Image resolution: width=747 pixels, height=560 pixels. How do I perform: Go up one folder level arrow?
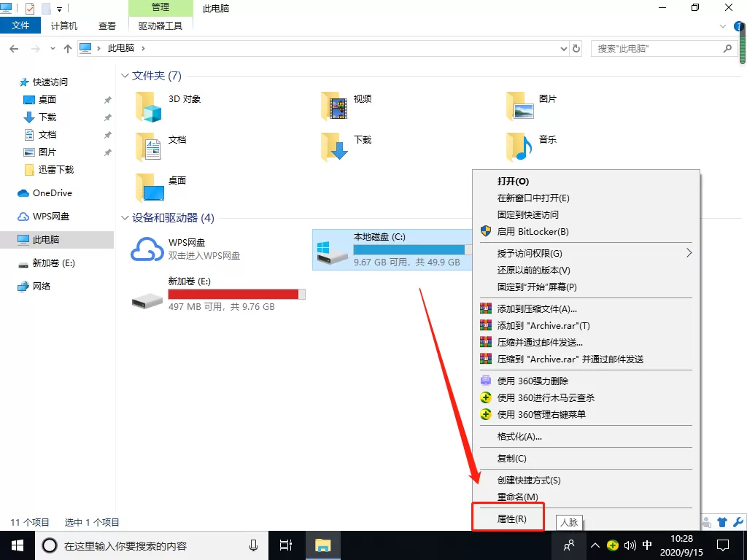point(68,49)
